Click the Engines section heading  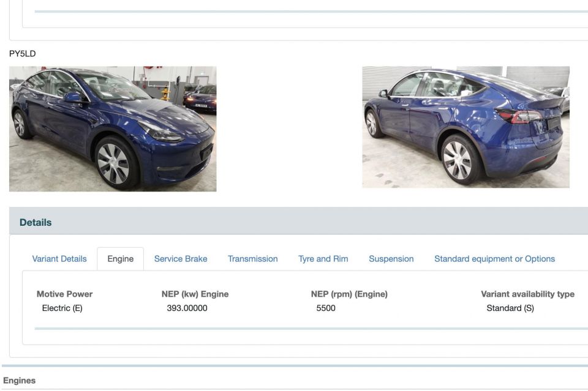click(19, 381)
